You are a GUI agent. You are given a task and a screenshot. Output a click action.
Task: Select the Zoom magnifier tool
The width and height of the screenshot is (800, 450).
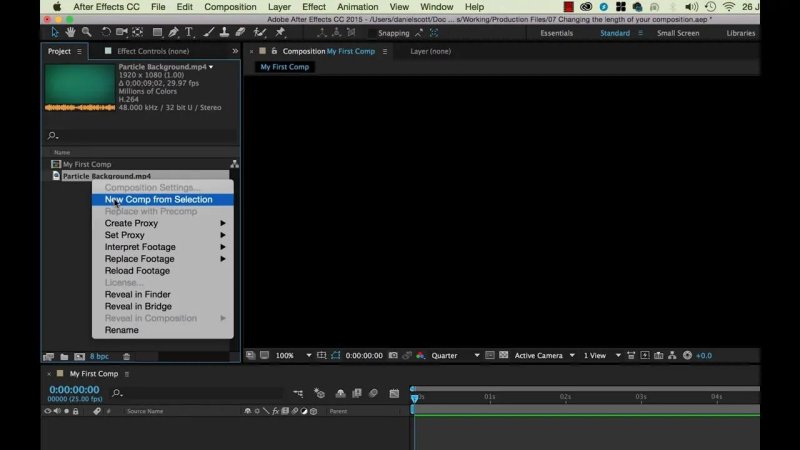coord(87,32)
